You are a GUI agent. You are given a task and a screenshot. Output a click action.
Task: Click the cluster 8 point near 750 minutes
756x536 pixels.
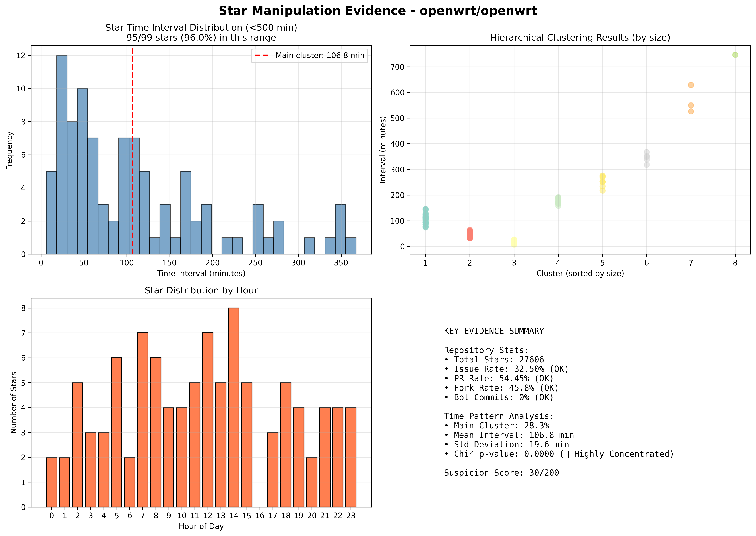click(735, 55)
